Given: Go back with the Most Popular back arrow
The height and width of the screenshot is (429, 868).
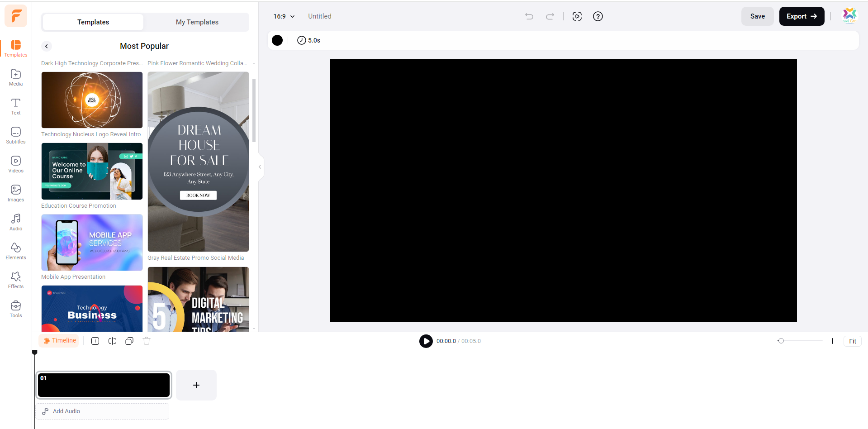Looking at the screenshot, I should click(46, 46).
